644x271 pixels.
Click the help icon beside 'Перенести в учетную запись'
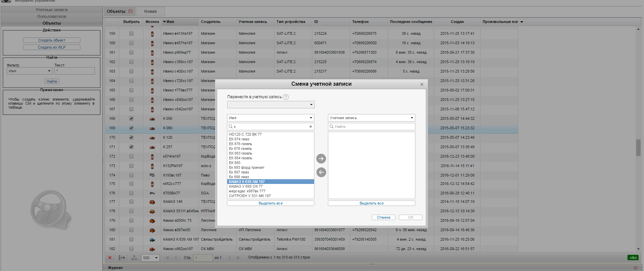(x=286, y=97)
